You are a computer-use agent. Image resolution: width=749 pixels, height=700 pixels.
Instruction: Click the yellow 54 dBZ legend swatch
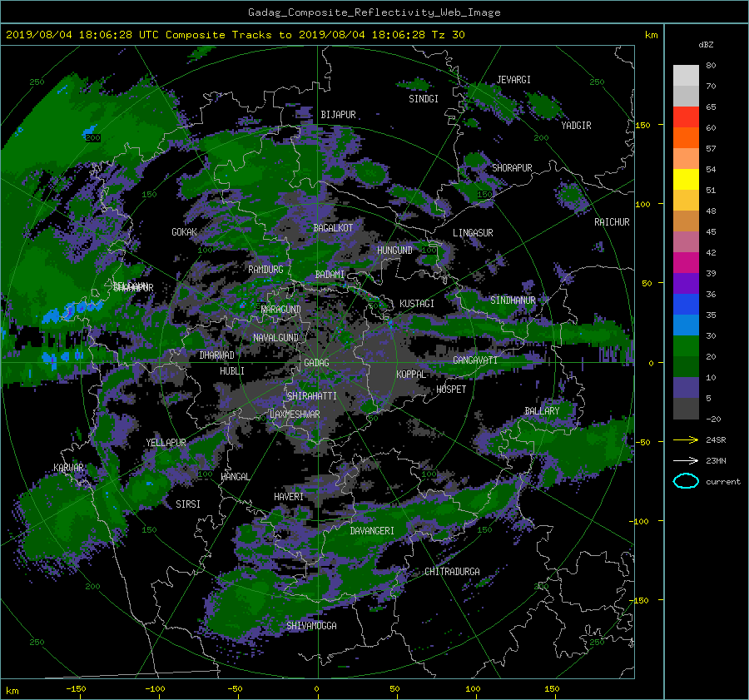pos(686,179)
